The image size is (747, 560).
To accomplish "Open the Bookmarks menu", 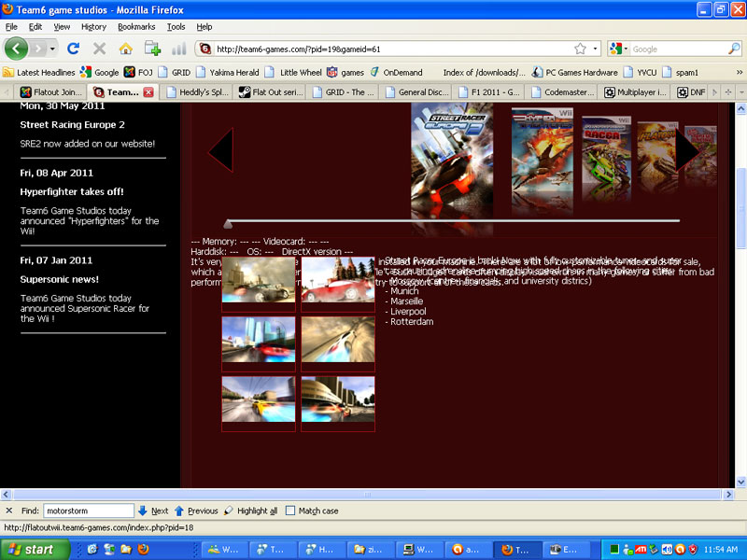I will pos(136,27).
